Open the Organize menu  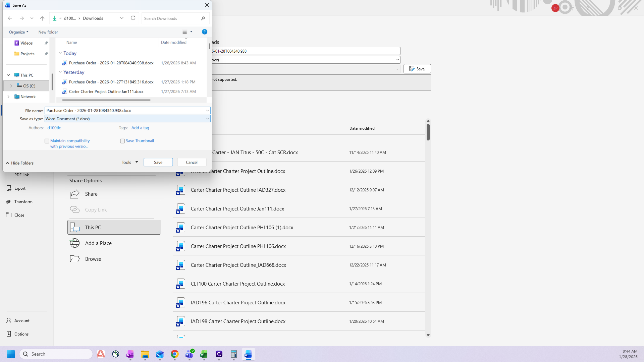point(18,32)
